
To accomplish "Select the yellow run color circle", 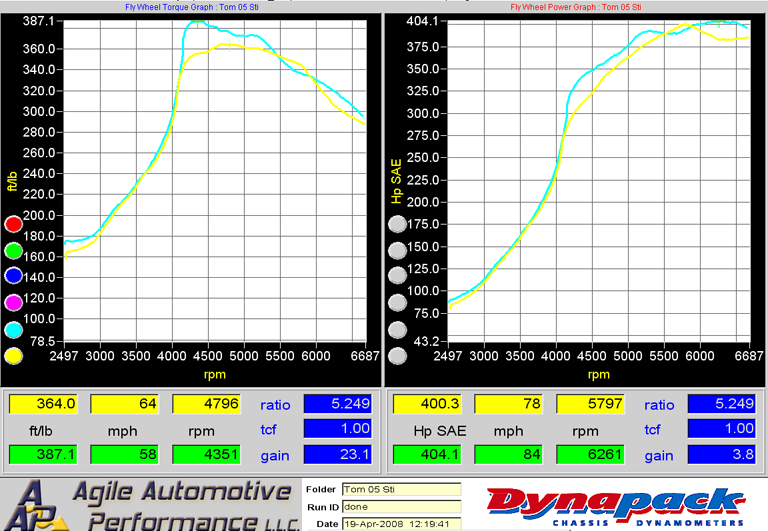I will [x=14, y=355].
